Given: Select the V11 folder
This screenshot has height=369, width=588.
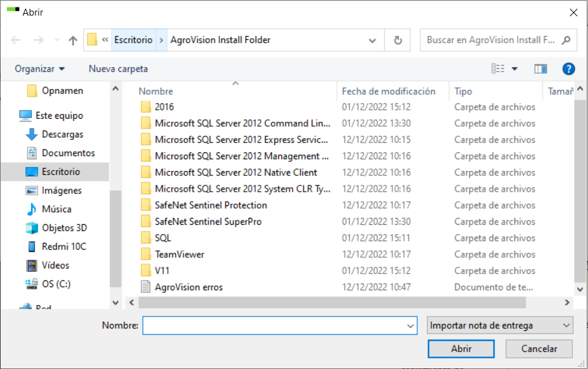Looking at the screenshot, I should click(x=162, y=270).
